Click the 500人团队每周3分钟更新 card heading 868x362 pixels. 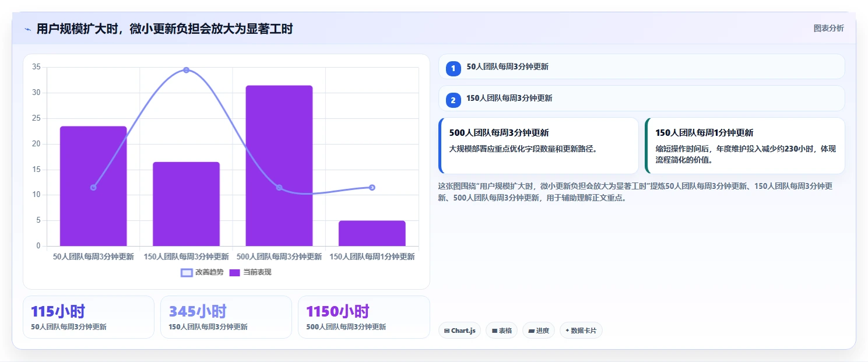click(499, 133)
